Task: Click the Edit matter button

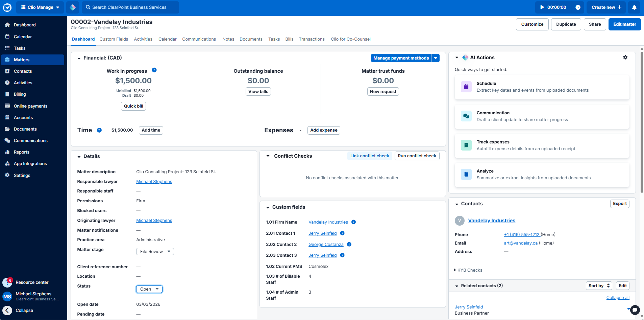Action: click(625, 24)
